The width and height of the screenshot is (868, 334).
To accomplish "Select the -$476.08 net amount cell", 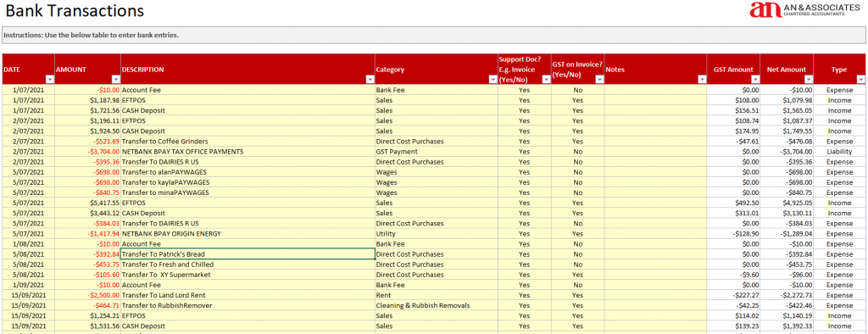I will tap(787, 142).
